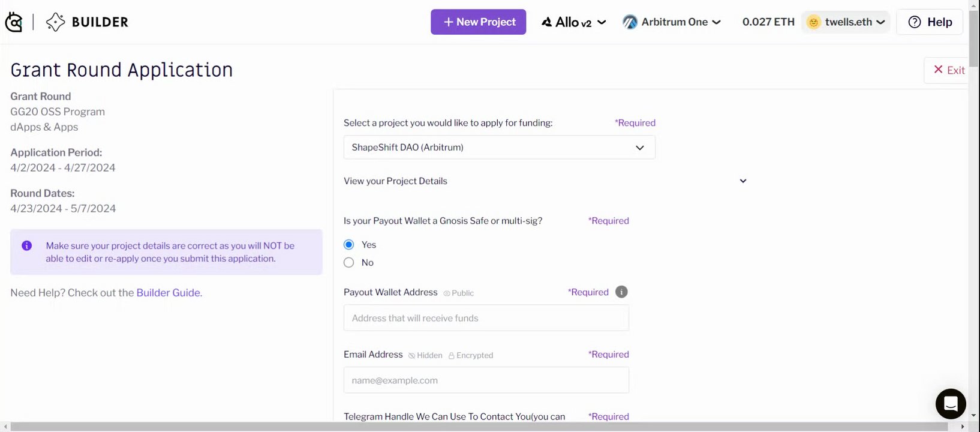Select No for Gnosis Safe payout wallet
This screenshot has width=980, height=432.
(349, 263)
